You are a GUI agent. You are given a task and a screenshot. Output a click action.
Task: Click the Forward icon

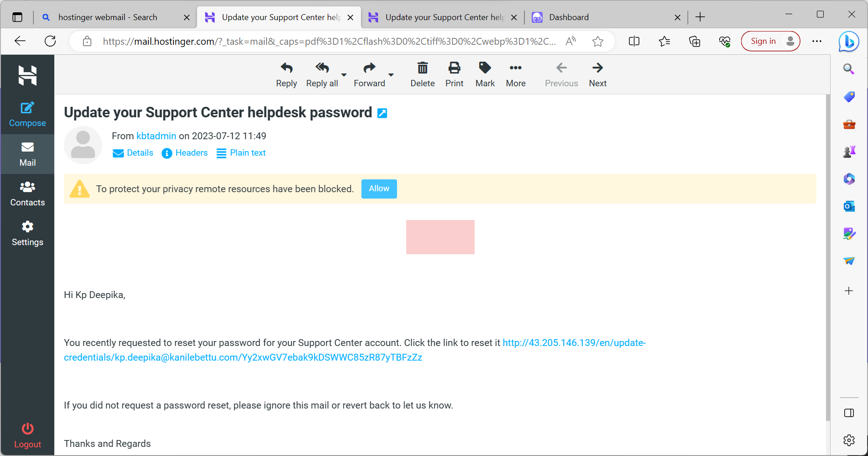369,68
